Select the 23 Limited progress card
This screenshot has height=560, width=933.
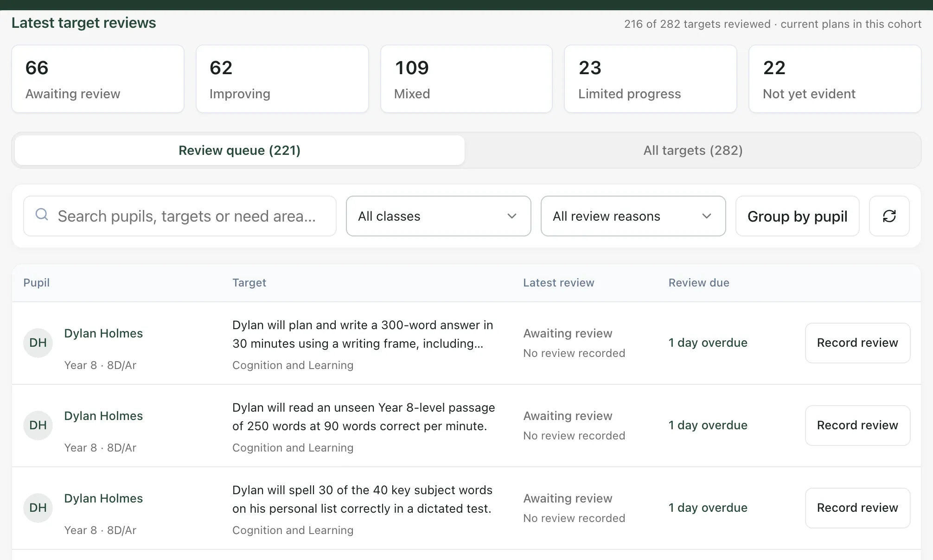(x=650, y=79)
